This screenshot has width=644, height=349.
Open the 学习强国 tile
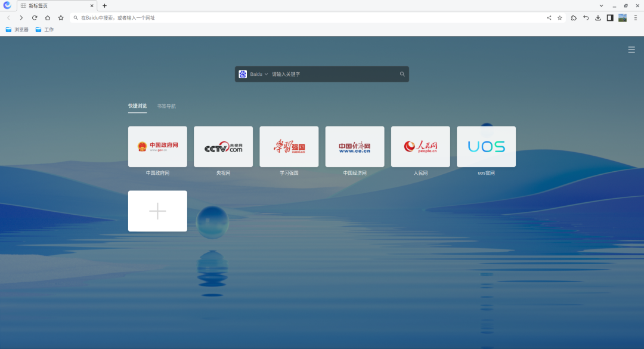[289, 146]
